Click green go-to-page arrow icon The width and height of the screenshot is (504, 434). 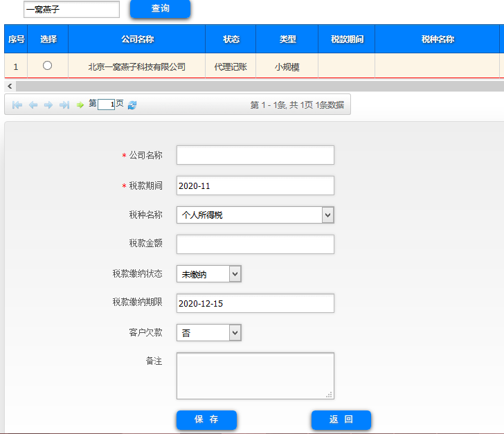click(x=80, y=105)
